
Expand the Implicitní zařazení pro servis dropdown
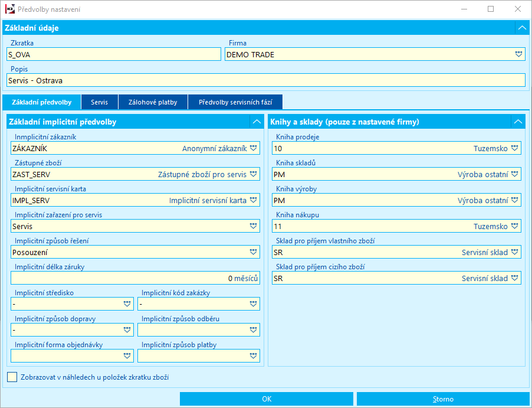point(253,226)
